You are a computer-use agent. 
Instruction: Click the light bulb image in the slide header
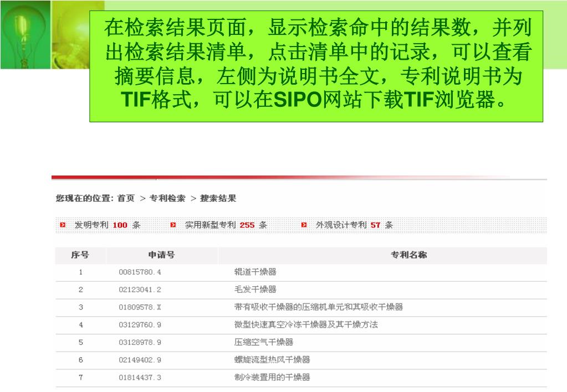coord(25,35)
